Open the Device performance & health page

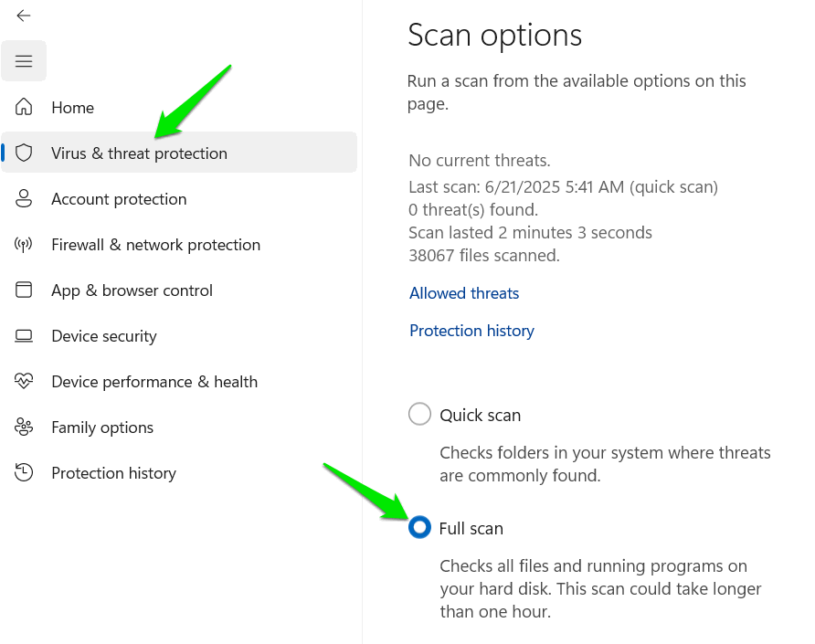154,382
